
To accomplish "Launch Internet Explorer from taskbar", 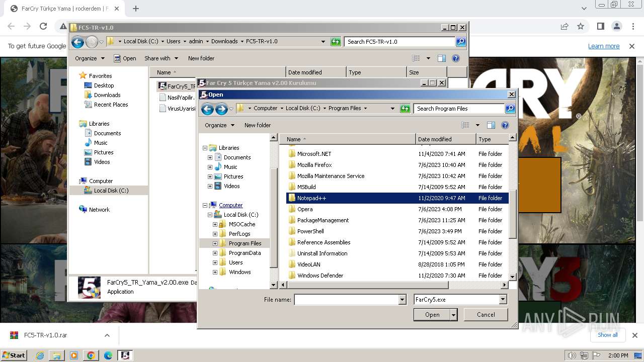I will pos(40,355).
